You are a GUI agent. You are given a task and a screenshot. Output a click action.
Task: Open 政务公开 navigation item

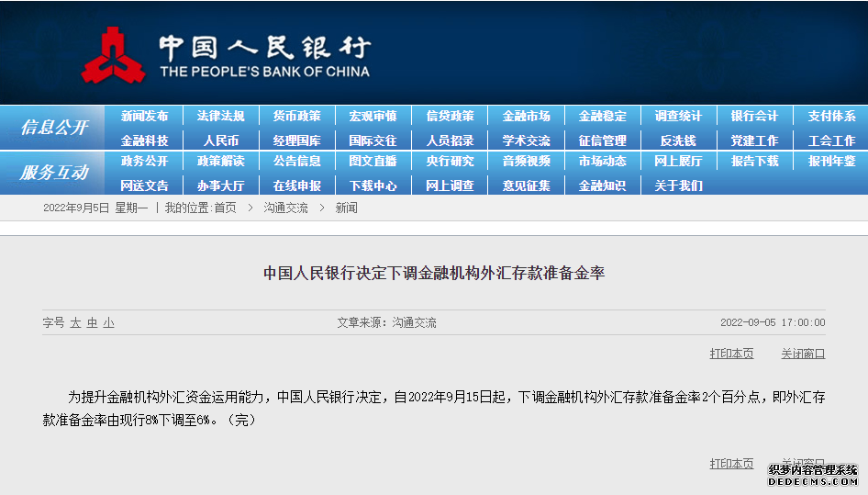[x=144, y=161]
